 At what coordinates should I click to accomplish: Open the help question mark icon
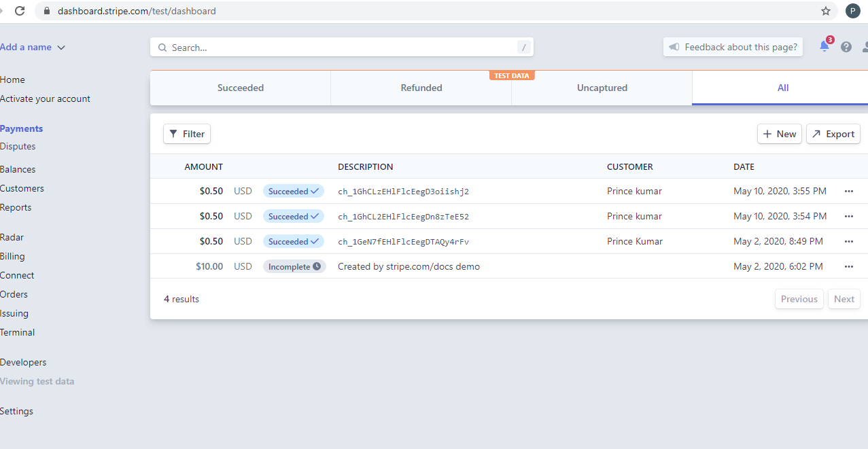[x=846, y=47]
